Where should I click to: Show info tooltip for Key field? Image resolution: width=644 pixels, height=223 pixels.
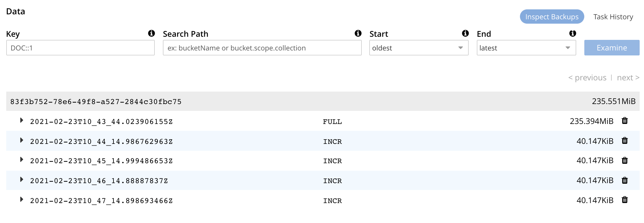click(151, 33)
